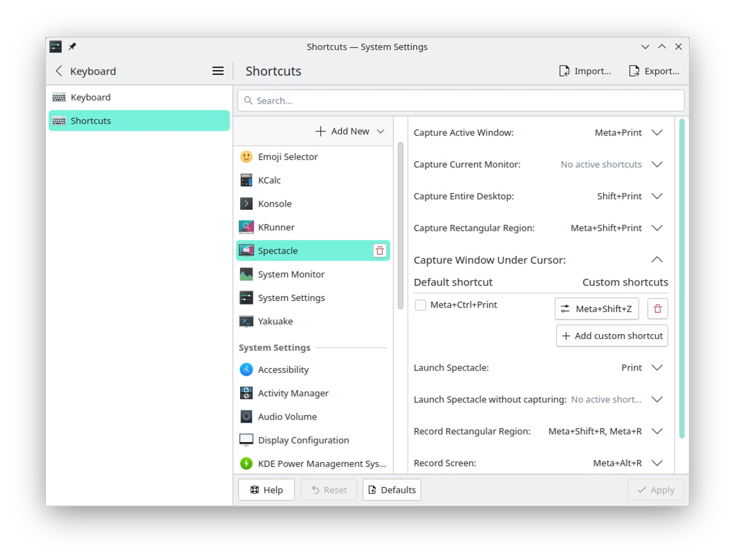735x560 pixels.
Task: Select Keyboard in the left sidebar
Action: [139, 97]
